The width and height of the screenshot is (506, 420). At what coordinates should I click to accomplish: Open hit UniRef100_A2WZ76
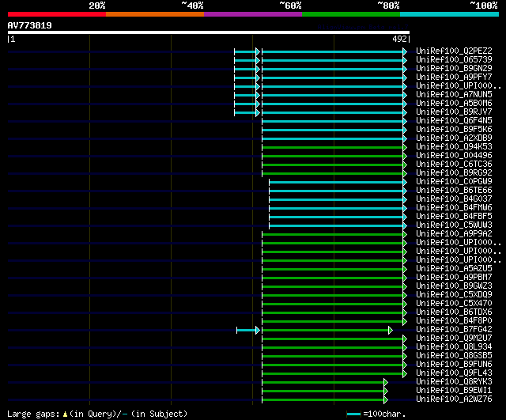tap(454, 399)
